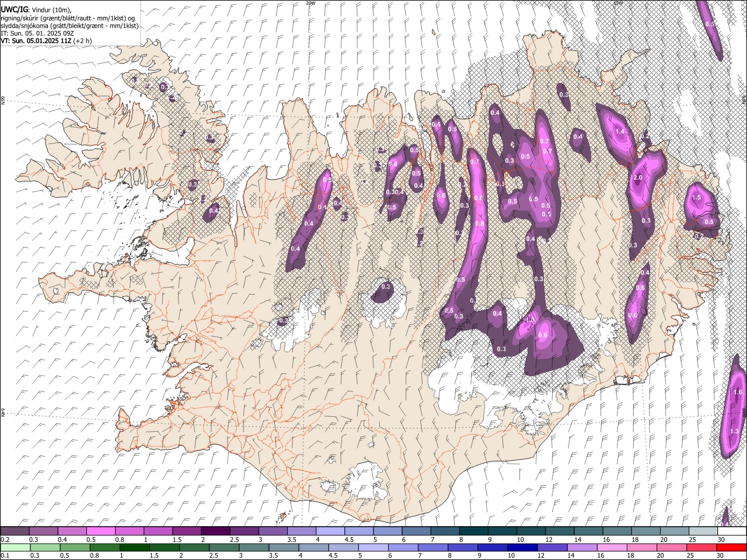Select the light pink rain swatch between 16 and 18

[x=612, y=548]
